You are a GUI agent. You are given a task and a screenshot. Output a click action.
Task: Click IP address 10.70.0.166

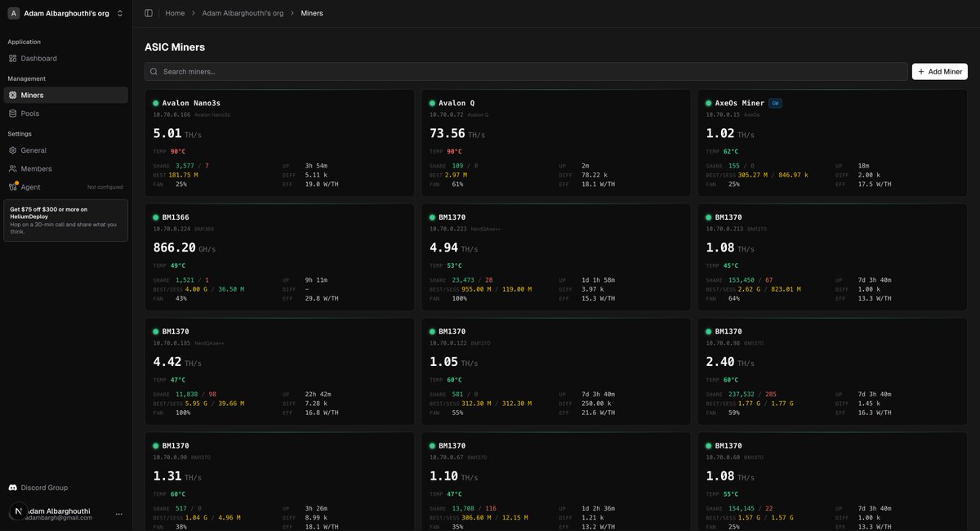tap(171, 115)
